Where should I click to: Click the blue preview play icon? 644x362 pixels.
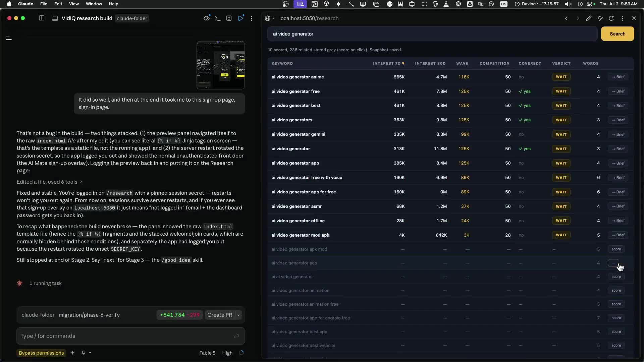pyautogui.click(x=240, y=18)
